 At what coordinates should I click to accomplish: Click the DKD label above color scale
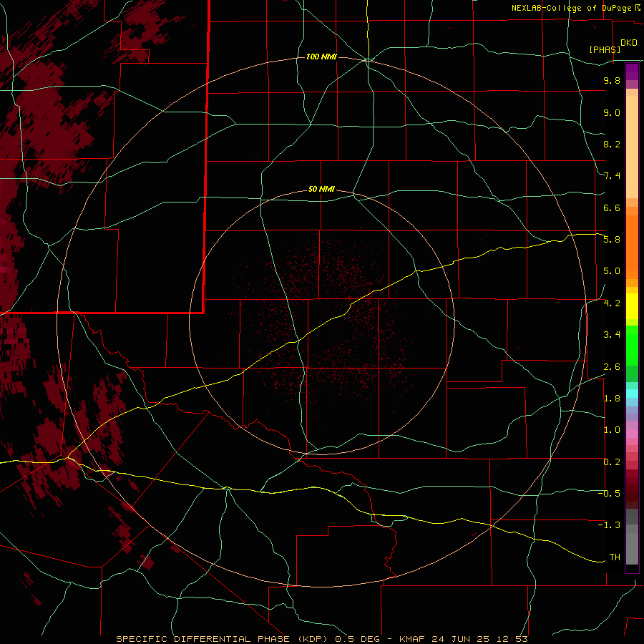(x=629, y=43)
